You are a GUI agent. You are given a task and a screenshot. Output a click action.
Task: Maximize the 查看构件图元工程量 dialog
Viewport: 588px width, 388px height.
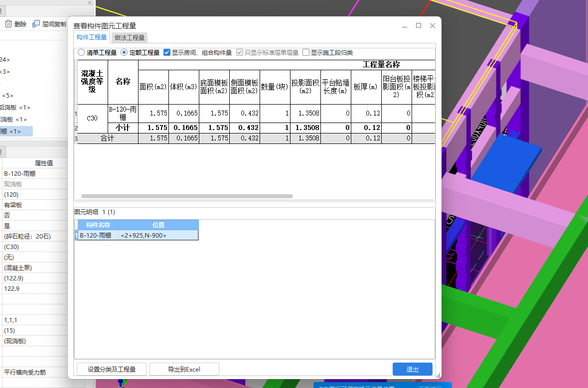pos(419,25)
